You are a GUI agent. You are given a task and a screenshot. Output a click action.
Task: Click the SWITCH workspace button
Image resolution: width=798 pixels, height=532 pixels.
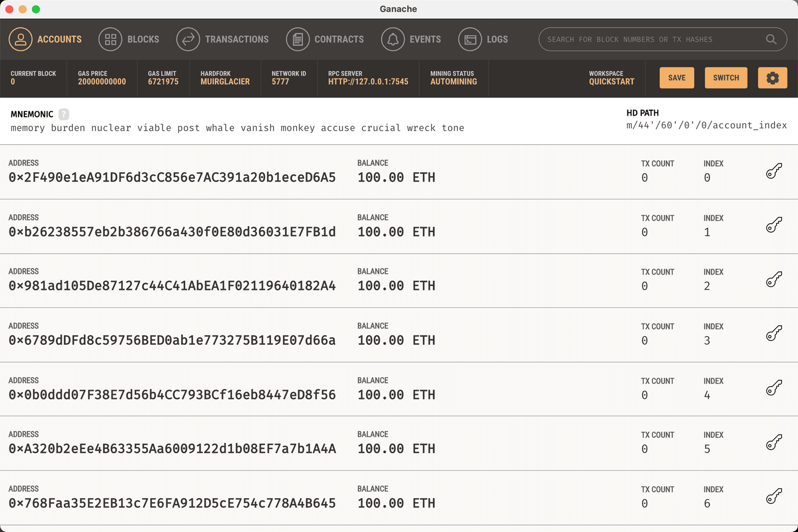click(726, 78)
